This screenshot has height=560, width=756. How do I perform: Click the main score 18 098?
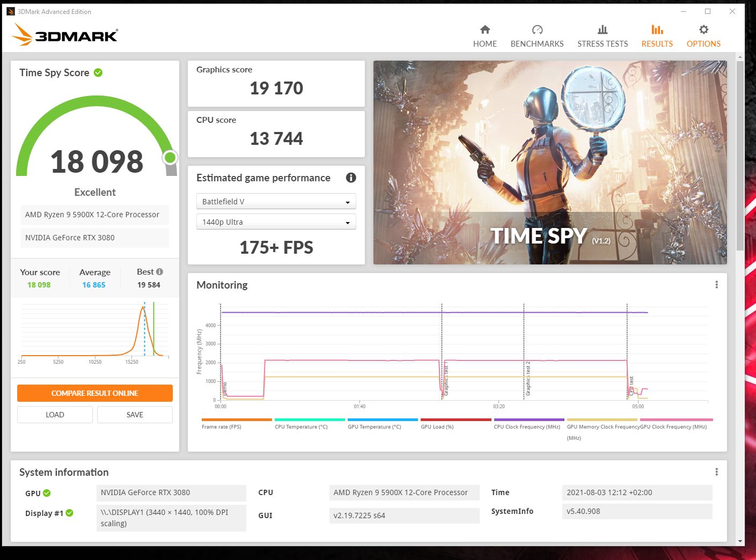click(x=97, y=161)
